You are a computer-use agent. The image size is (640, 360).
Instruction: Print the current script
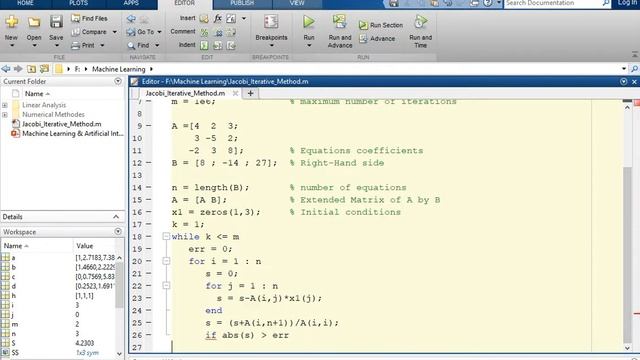(x=84, y=45)
